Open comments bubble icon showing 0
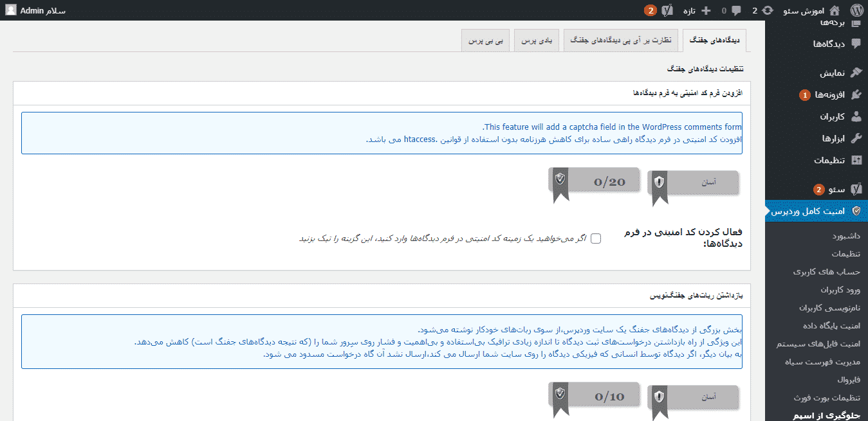The height and width of the screenshot is (421, 868). tap(731, 10)
